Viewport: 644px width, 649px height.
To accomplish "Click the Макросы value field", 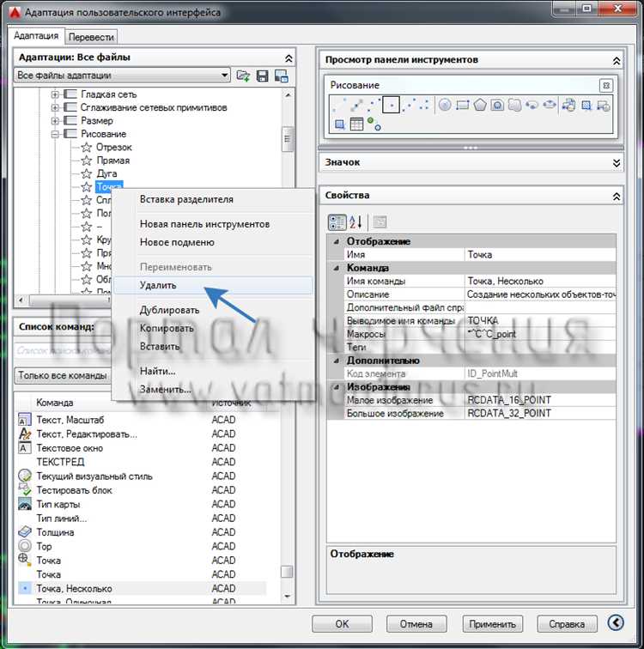I will pyautogui.click(x=540, y=334).
